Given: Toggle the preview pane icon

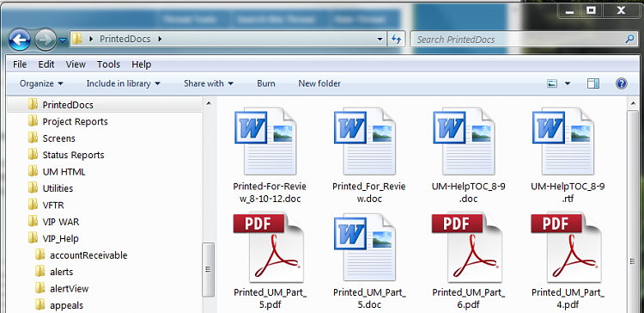Looking at the screenshot, I should point(593,83).
